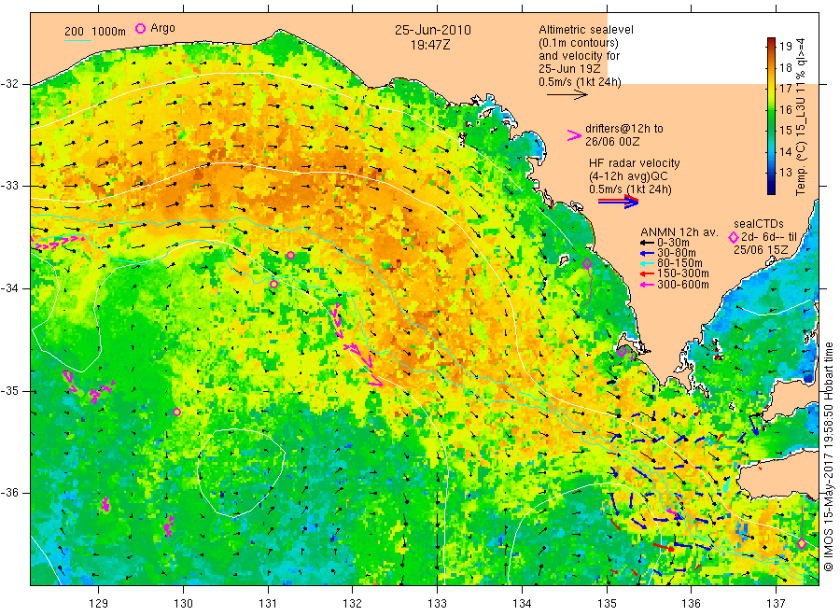Click the black altimetric velocity scale arrow
This screenshot has width=840, height=616.
point(567,95)
